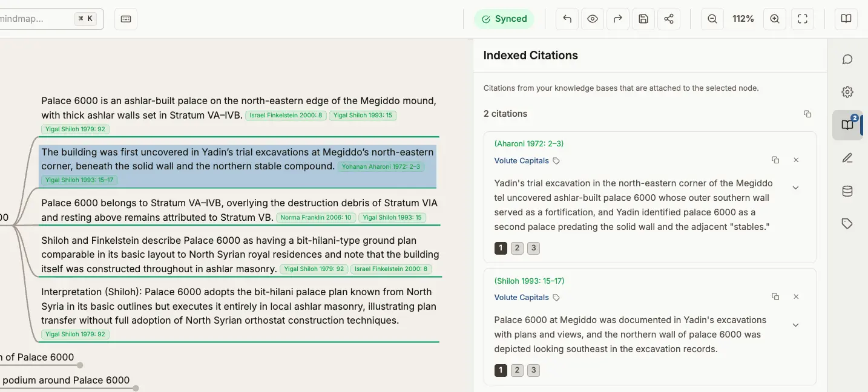The width and height of the screenshot is (868, 392).
Task: Remove the Shiloh 1993 citation
Action: coord(796,297)
